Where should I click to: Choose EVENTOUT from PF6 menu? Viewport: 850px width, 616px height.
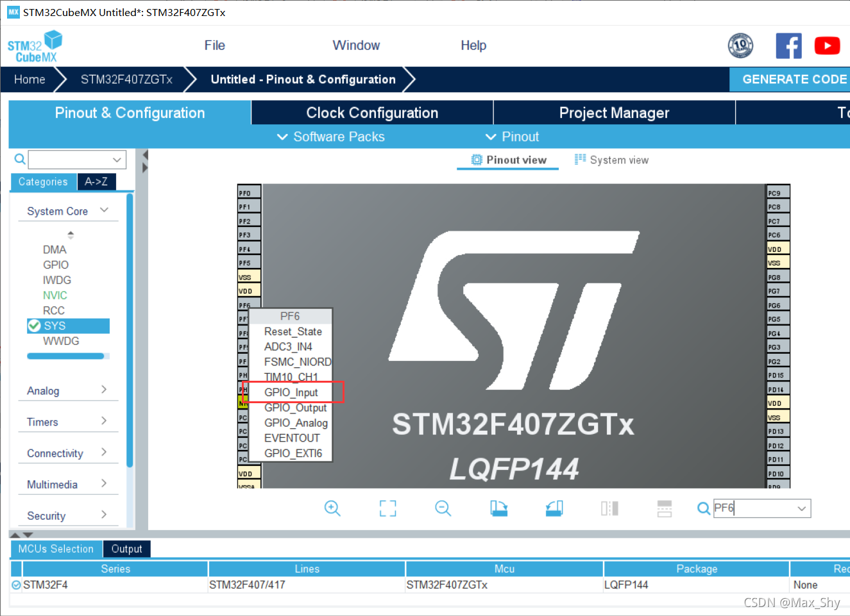pyautogui.click(x=291, y=438)
